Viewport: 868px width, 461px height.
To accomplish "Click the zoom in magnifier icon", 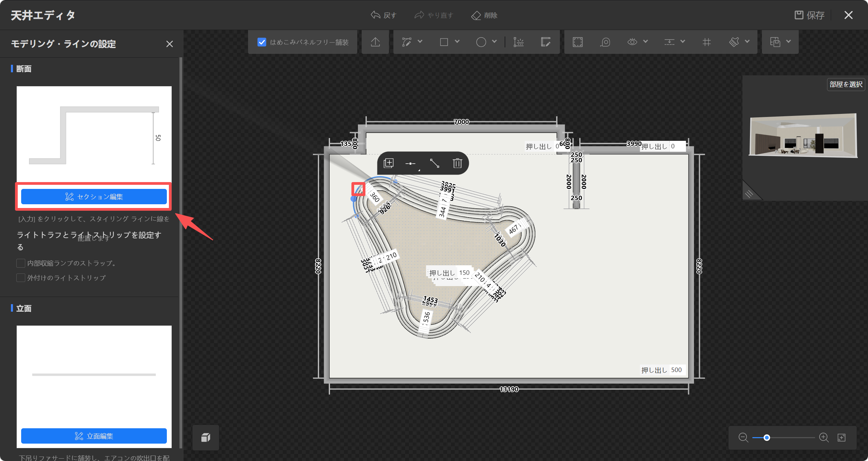I will tap(824, 437).
